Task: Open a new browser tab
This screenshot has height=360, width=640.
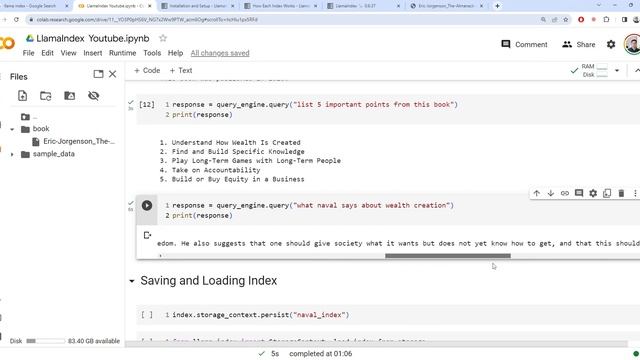Action: click(x=497, y=6)
